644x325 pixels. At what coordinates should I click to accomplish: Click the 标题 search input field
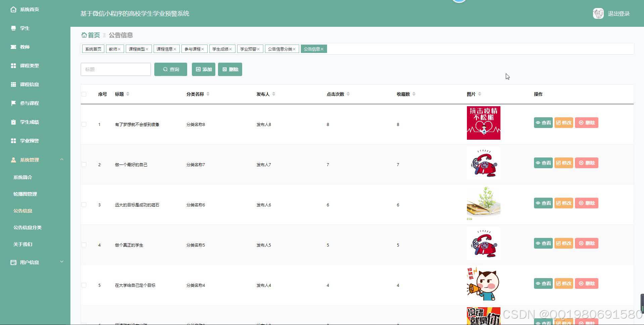tap(116, 69)
